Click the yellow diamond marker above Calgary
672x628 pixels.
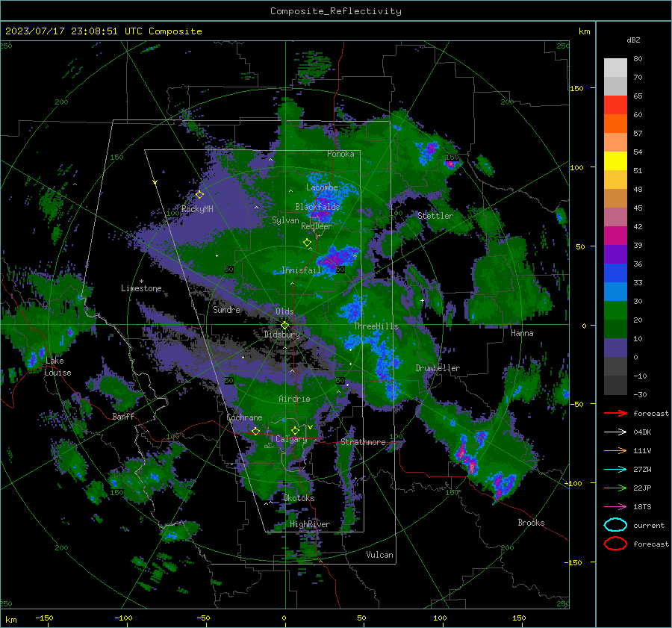coord(295,430)
